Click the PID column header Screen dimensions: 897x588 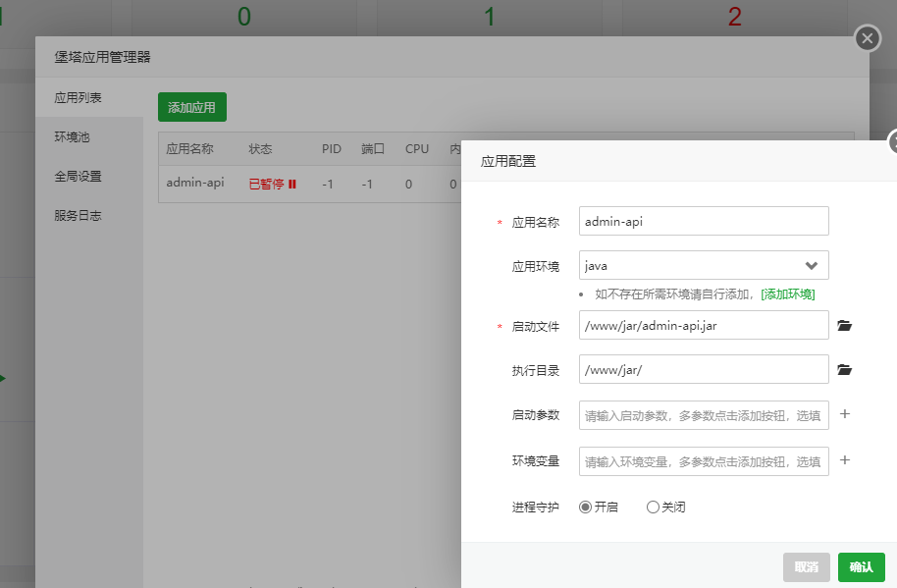[332, 148]
